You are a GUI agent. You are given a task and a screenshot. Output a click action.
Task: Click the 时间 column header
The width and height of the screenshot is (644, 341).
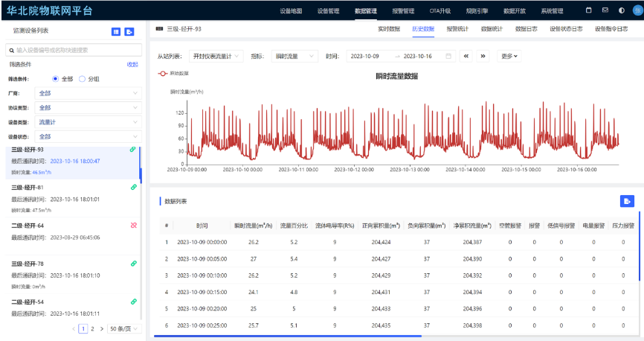202,226
